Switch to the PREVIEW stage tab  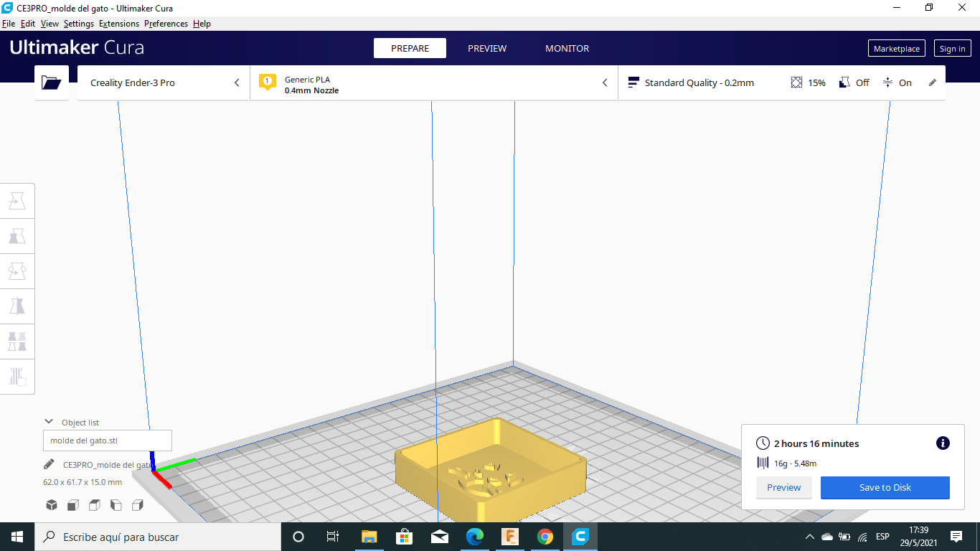pyautogui.click(x=487, y=48)
